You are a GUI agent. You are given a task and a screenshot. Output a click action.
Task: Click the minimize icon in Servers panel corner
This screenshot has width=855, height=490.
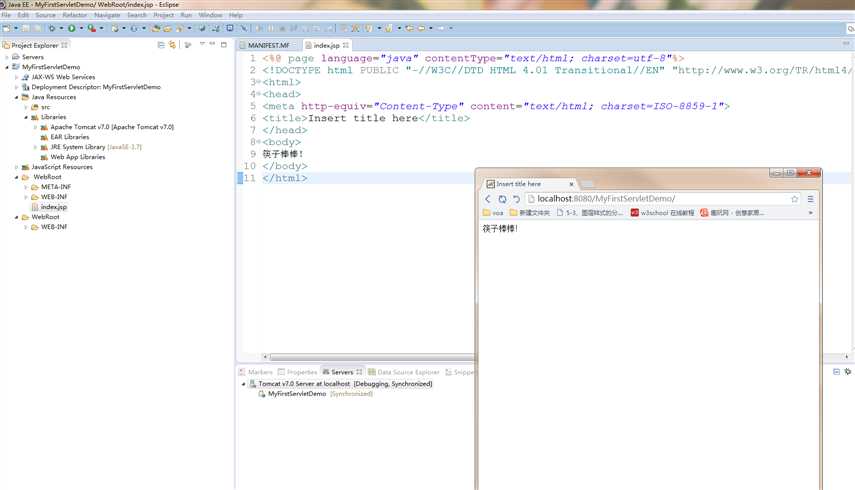[x=836, y=372]
